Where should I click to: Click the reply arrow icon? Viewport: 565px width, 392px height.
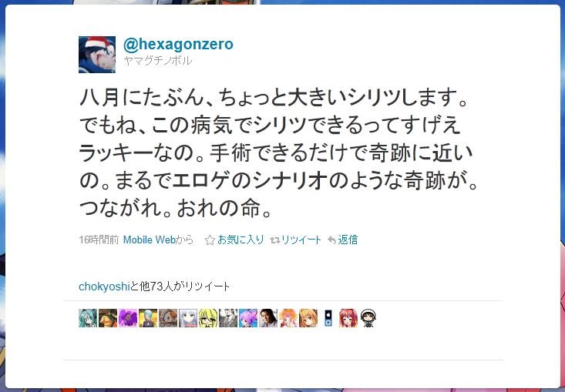tap(331, 240)
